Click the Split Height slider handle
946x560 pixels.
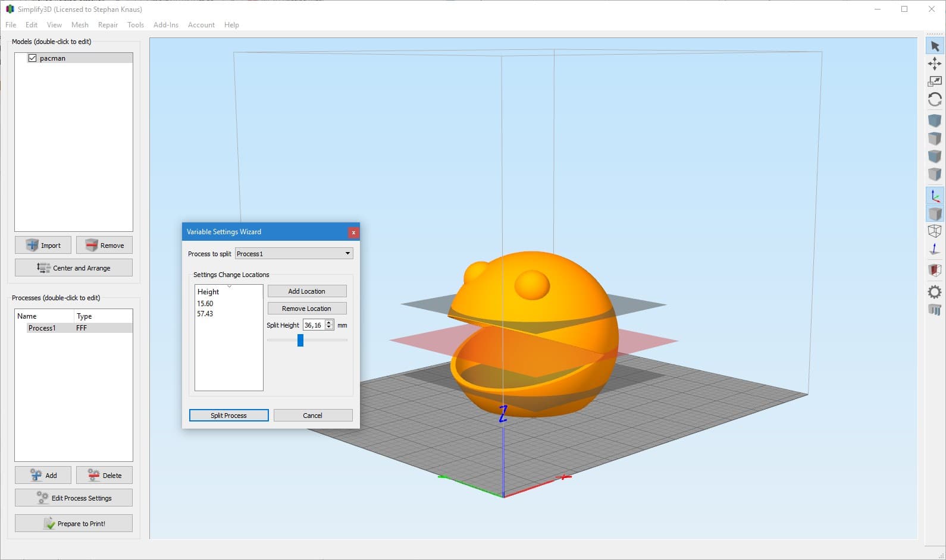click(x=300, y=340)
